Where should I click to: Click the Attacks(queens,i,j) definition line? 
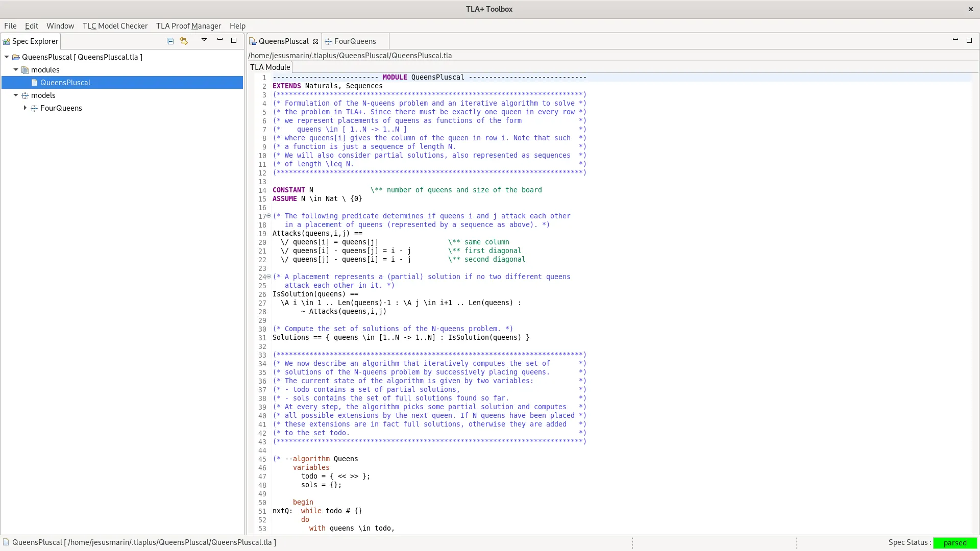tap(317, 233)
